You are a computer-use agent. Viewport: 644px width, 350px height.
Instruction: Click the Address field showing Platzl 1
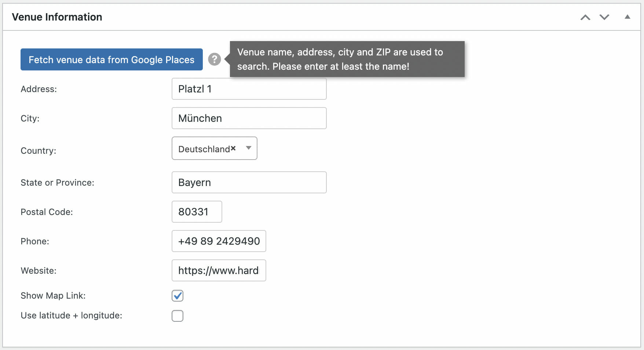click(249, 89)
